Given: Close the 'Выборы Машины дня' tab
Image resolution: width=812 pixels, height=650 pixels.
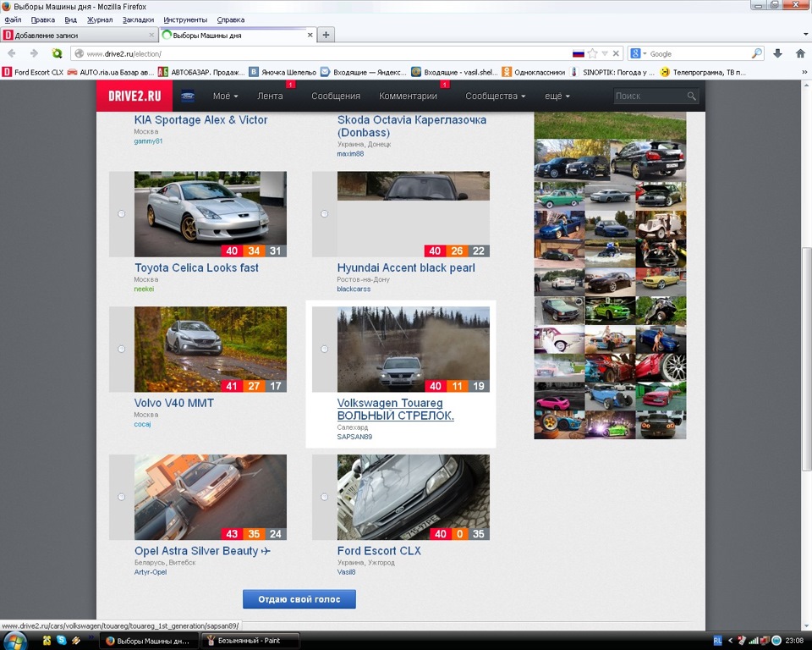Looking at the screenshot, I should [x=310, y=36].
